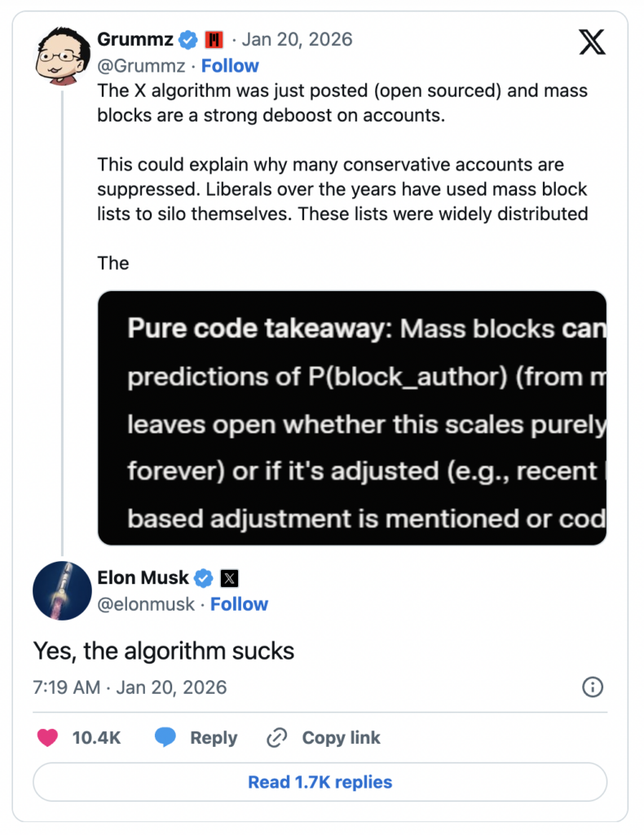Click the Elon Musk display name
644x835 pixels.
click(143, 579)
